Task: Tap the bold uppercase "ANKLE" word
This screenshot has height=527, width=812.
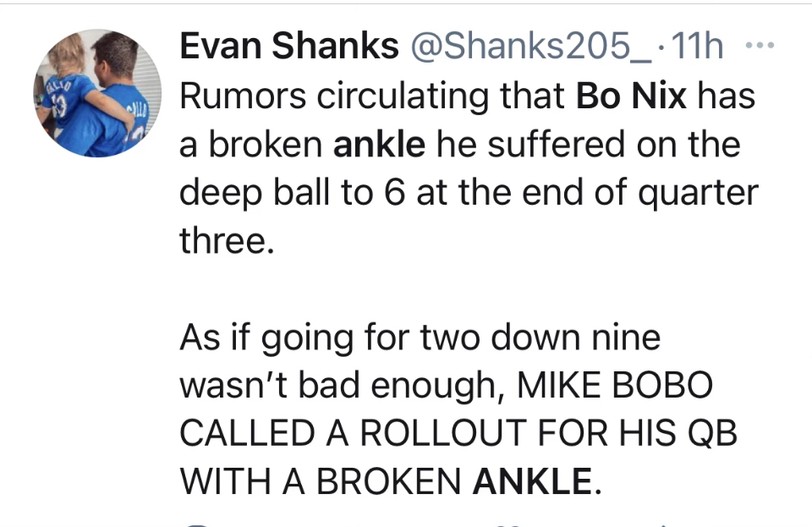Action: tap(533, 481)
